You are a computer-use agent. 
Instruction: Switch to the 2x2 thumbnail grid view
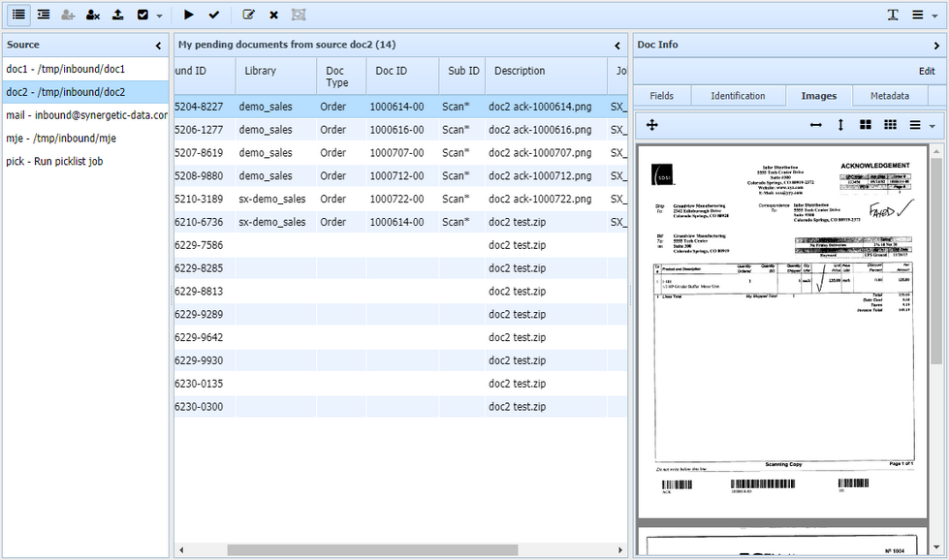(866, 125)
